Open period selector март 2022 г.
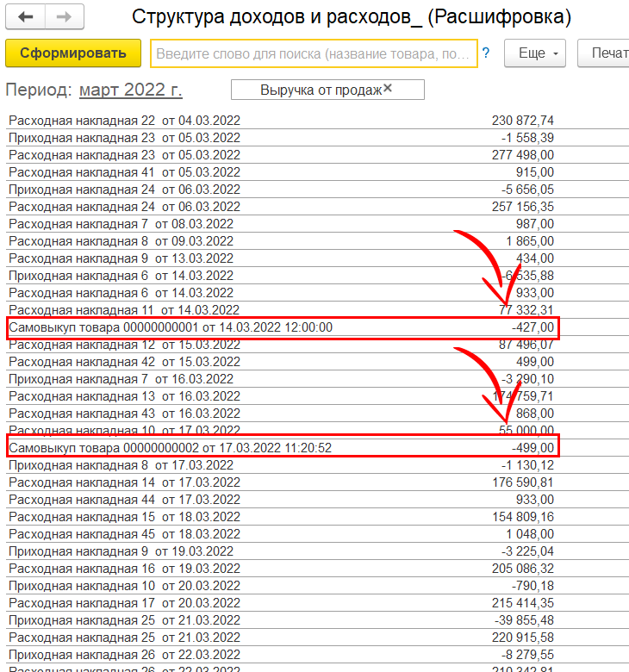The width and height of the screenshot is (629, 672). tap(131, 90)
